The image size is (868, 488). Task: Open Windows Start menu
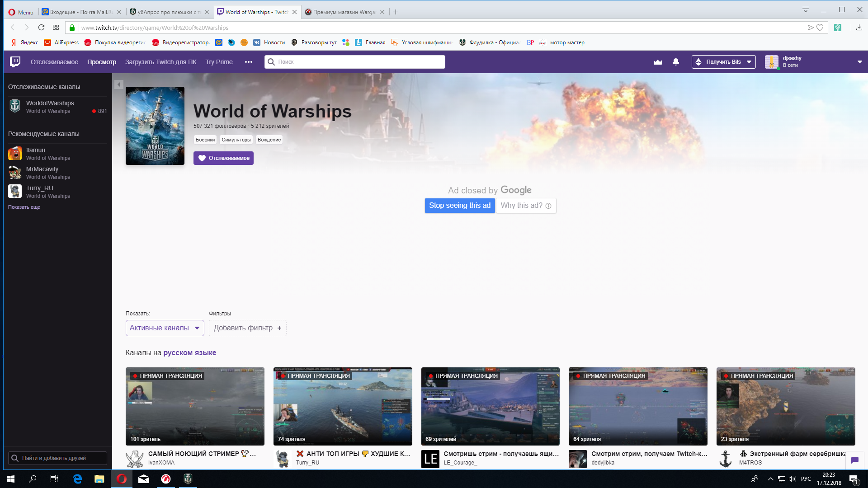[x=11, y=479]
